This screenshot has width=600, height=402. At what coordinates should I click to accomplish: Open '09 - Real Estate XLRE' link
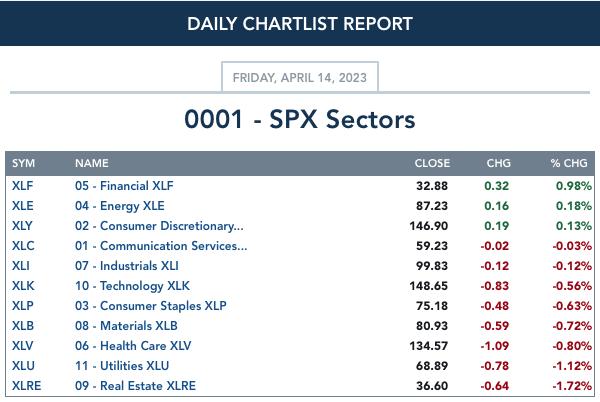(x=135, y=386)
